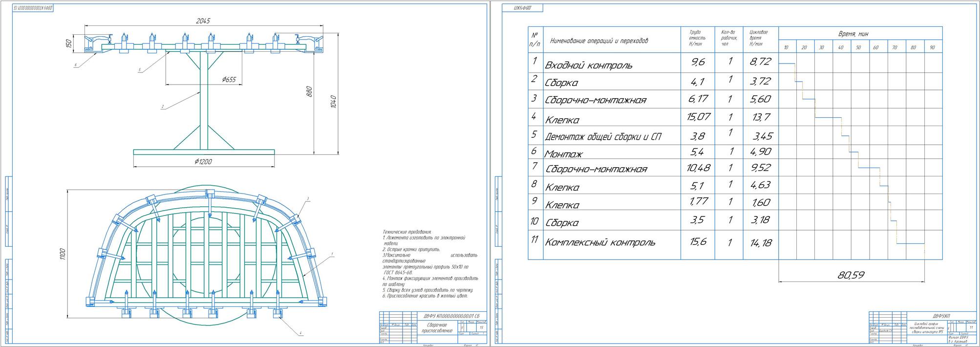The height and width of the screenshot is (347, 980).
Task: Select the 'Наименование операций и переходов' header
Action: tap(599, 41)
